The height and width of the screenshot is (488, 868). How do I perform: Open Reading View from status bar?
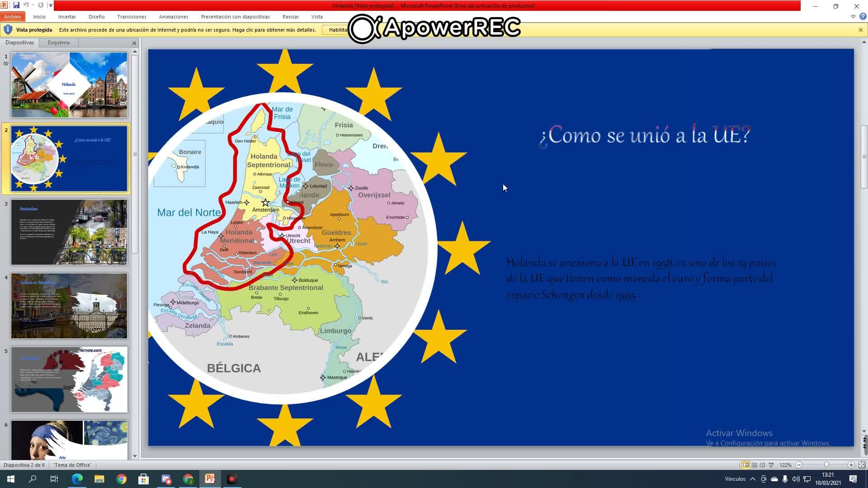tap(763, 465)
